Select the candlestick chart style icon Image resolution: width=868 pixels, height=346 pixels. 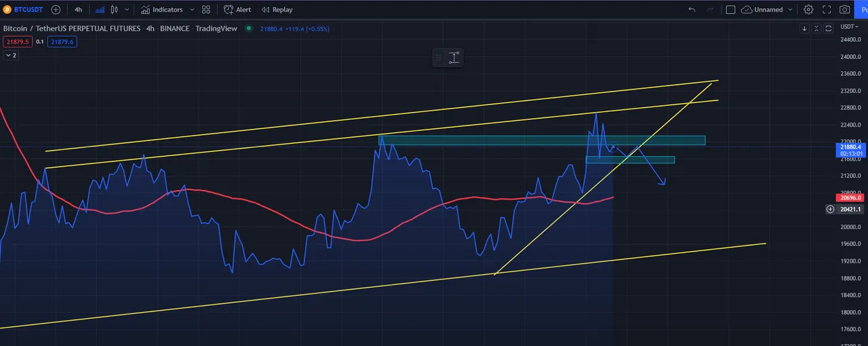(x=114, y=9)
